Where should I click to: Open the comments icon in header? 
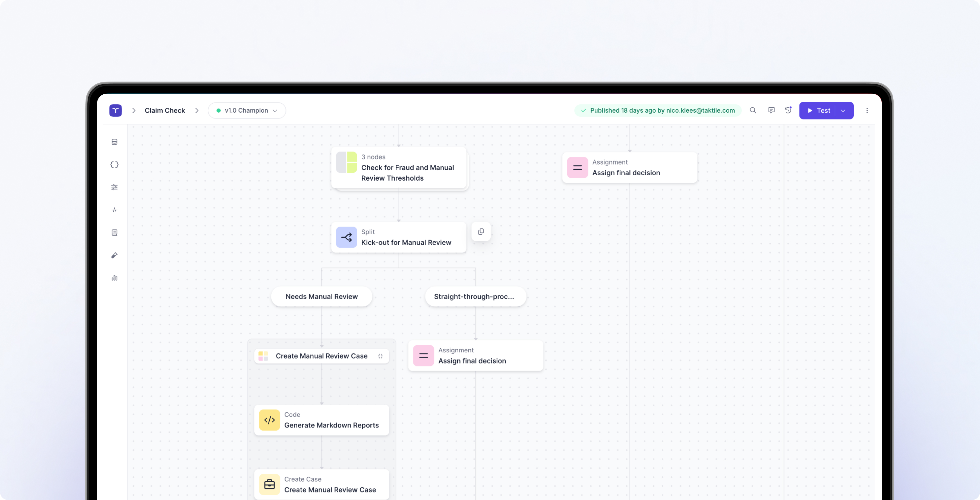(771, 110)
